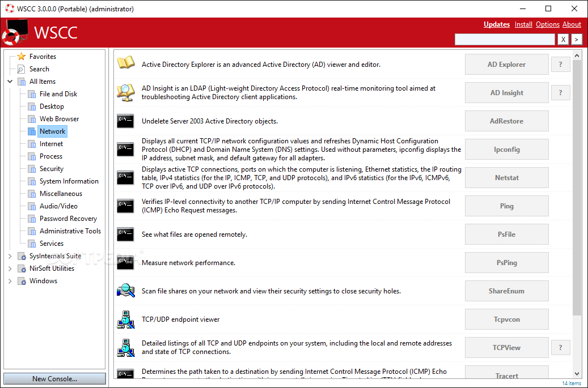Screen dimensions: 588x388
Task: Expand the NirSoft Utilities node
Action: (x=10, y=268)
